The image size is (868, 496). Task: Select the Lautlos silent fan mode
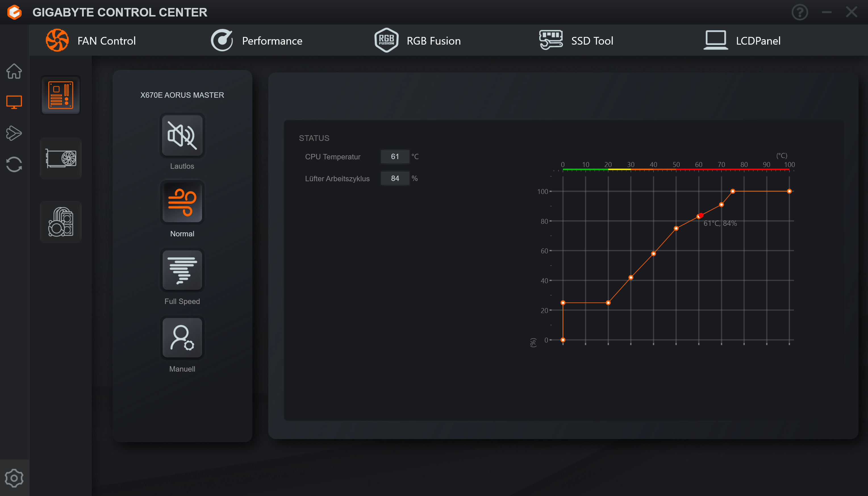[182, 136]
